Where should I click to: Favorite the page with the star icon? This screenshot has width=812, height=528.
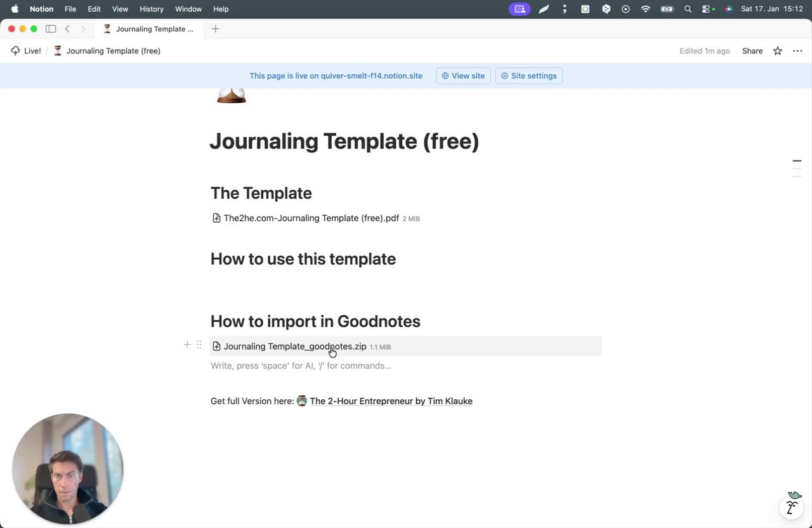pyautogui.click(x=778, y=51)
